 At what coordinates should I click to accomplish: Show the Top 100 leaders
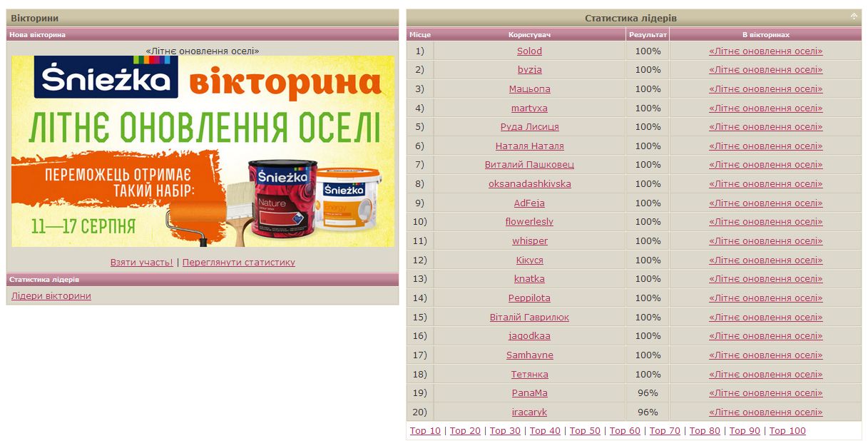tap(787, 430)
